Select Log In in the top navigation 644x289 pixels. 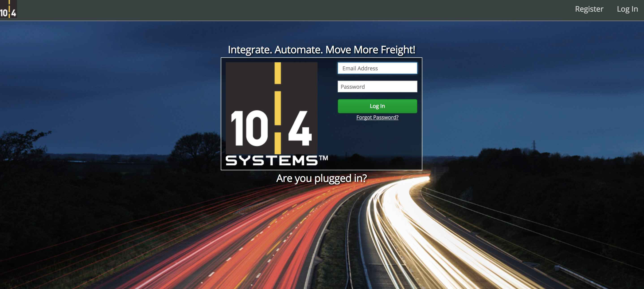627,9
